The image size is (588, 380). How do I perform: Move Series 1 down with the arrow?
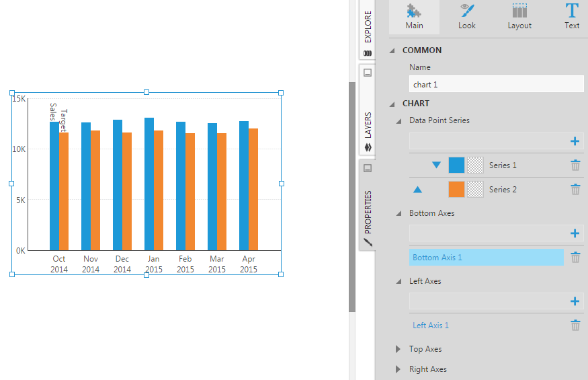coord(436,165)
